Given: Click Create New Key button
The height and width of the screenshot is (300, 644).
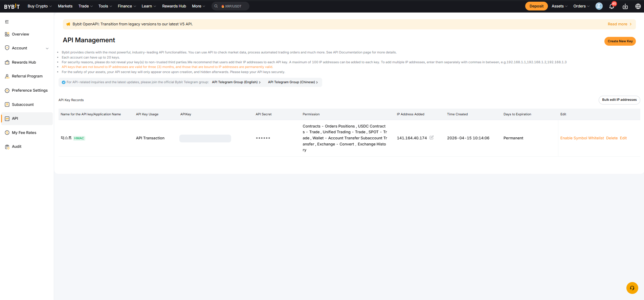Looking at the screenshot, I should 620,41.
